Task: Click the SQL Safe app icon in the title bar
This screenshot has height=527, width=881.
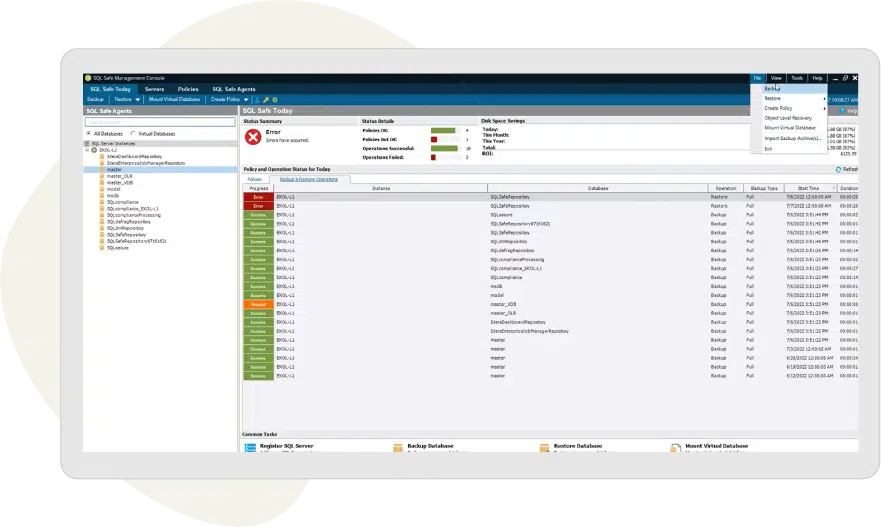Action: pos(88,78)
